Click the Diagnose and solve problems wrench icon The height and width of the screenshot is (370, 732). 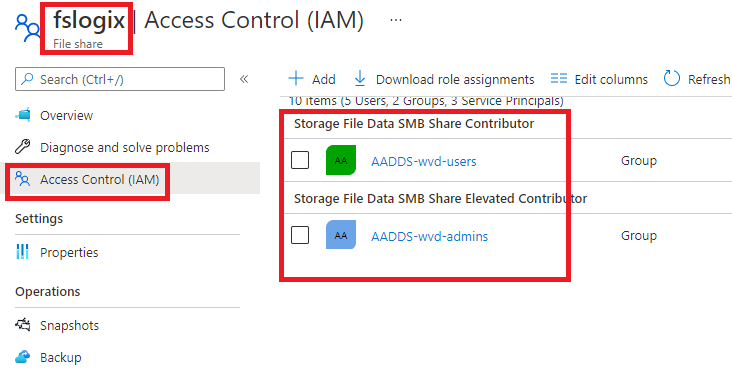coord(22,147)
